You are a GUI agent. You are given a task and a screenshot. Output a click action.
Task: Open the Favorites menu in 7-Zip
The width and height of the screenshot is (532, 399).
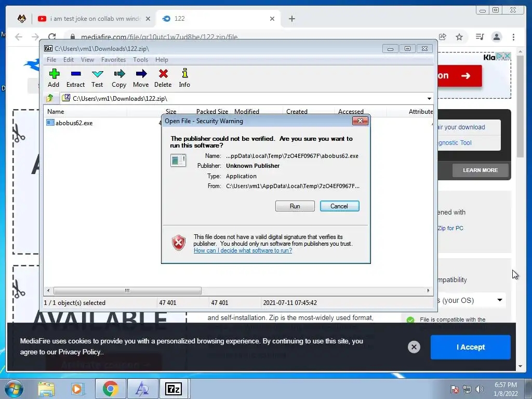point(113,60)
